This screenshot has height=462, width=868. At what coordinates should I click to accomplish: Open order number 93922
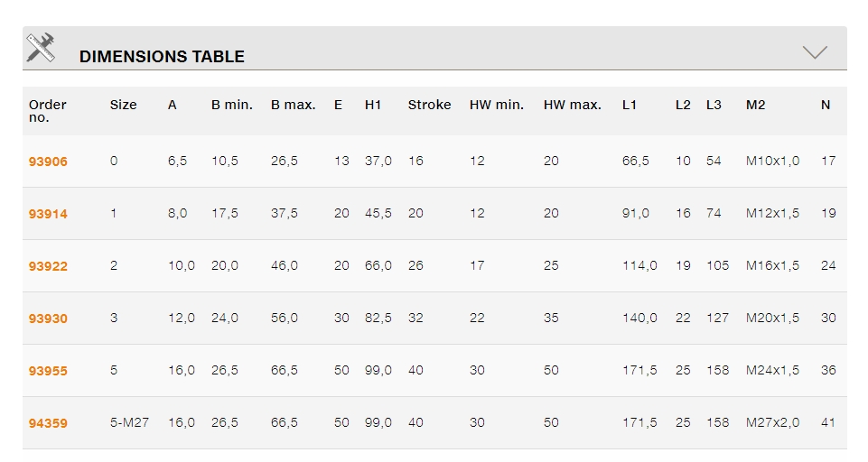click(48, 266)
